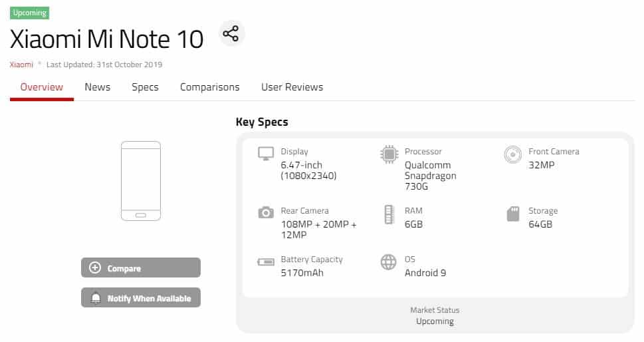Click the Display monitor icon
This screenshot has height=342, width=644.
(x=266, y=154)
